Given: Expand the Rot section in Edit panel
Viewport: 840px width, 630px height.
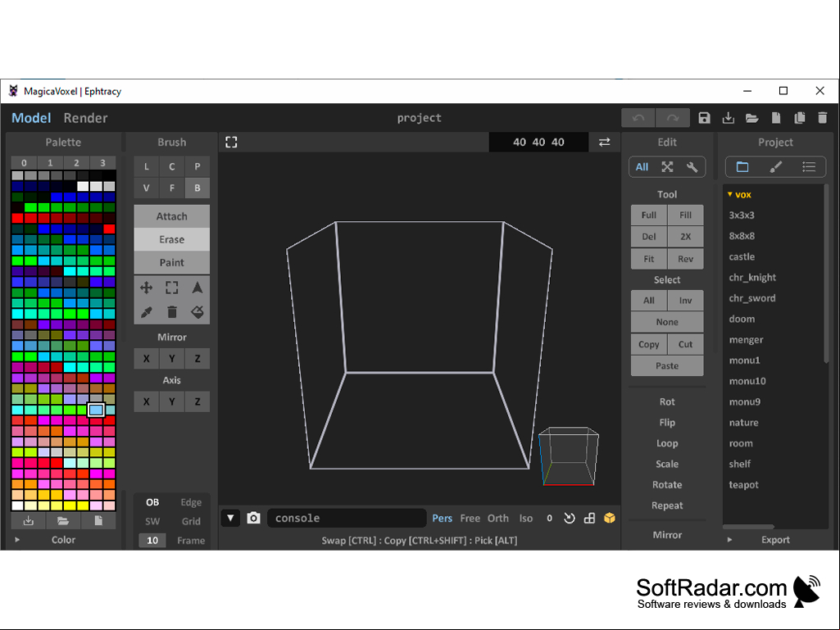Looking at the screenshot, I should click(x=667, y=401).
